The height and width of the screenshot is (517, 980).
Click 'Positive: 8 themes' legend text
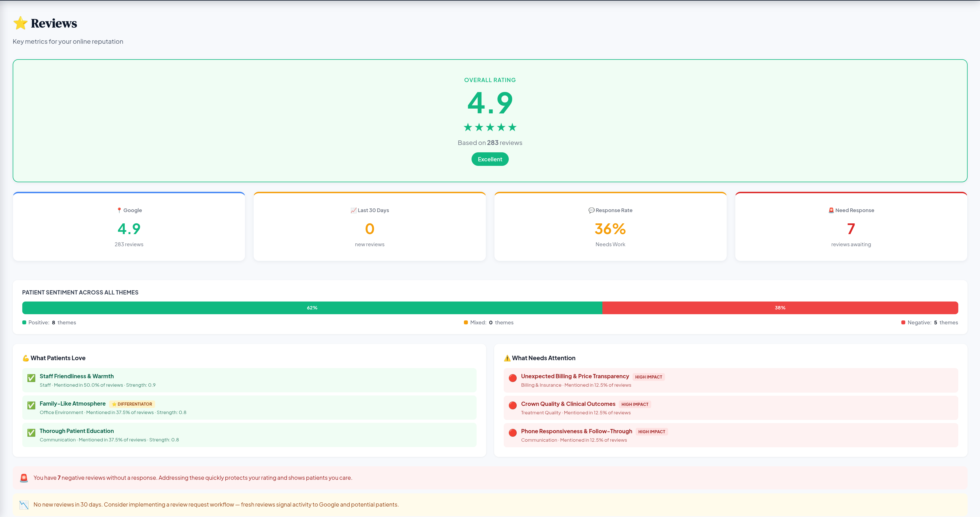(x=52, y=323)
